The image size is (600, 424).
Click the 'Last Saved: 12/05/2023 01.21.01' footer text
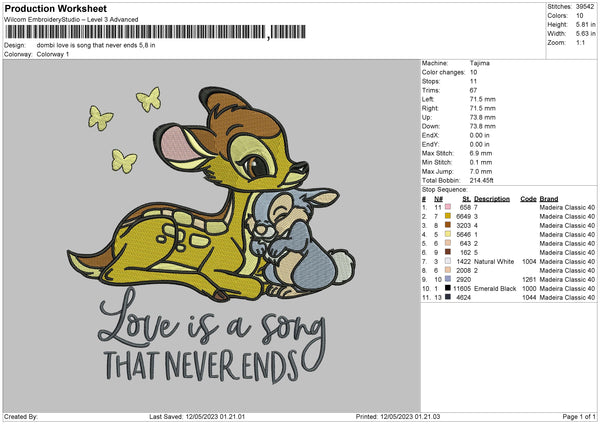click(x=197, y=416)
